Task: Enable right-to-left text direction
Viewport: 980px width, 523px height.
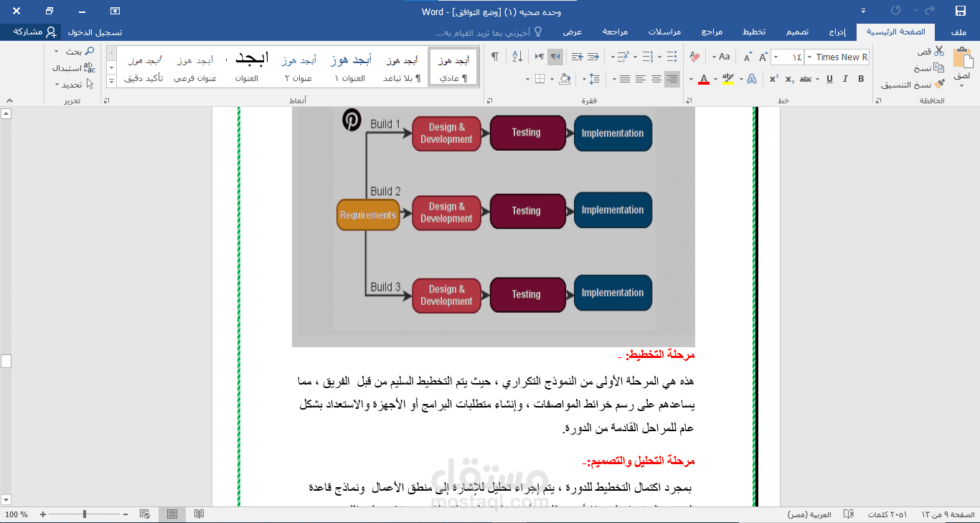Action: click(555, 57)
